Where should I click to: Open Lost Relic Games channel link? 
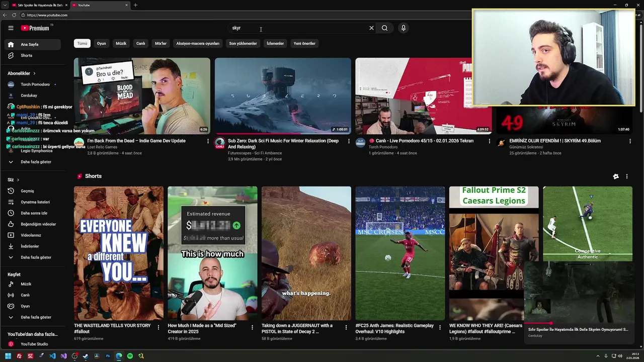pos(102,147)
